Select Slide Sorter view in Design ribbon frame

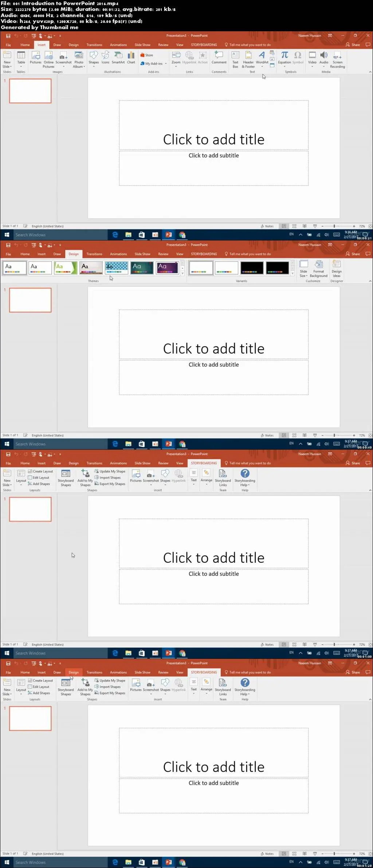pos(294,435)
